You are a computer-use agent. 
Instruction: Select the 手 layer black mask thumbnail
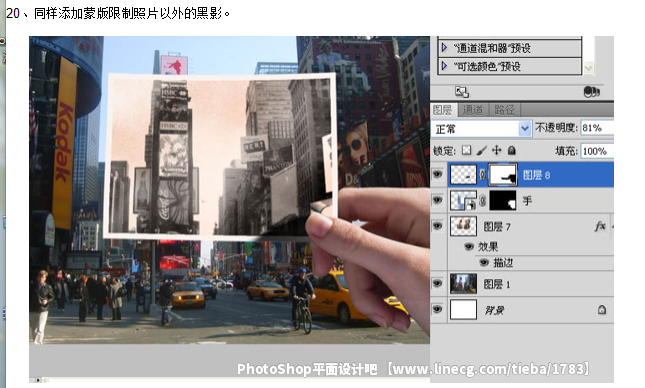pyautogui.click(x=502, y=200)
